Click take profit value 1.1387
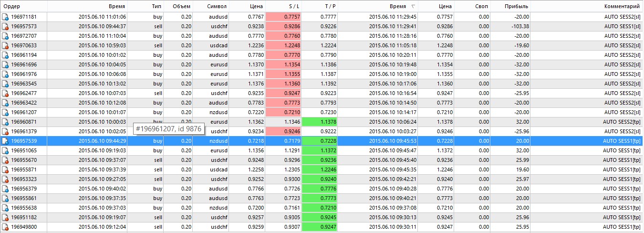The width and height of the screenshot is (644, 233). point(328,74)
